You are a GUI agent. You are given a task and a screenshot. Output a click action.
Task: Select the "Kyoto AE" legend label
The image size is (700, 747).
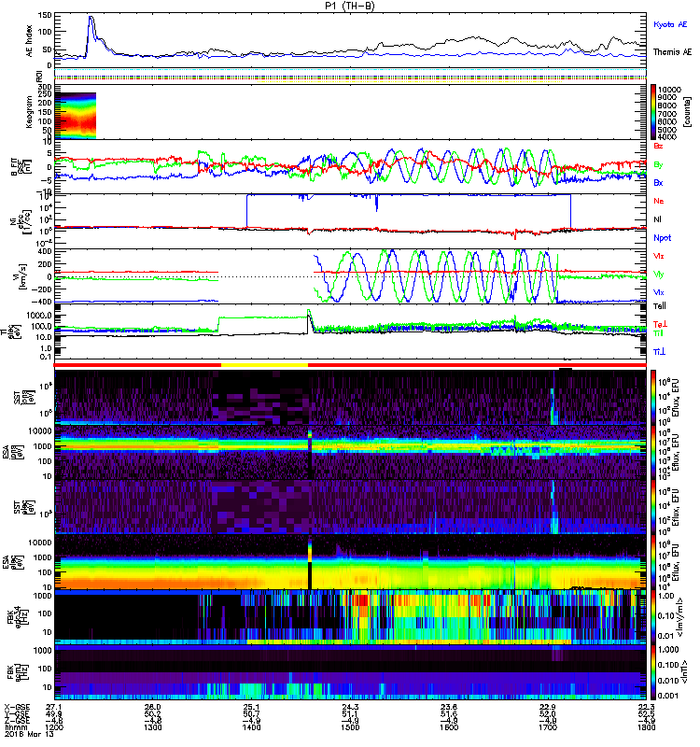(670, 24)
